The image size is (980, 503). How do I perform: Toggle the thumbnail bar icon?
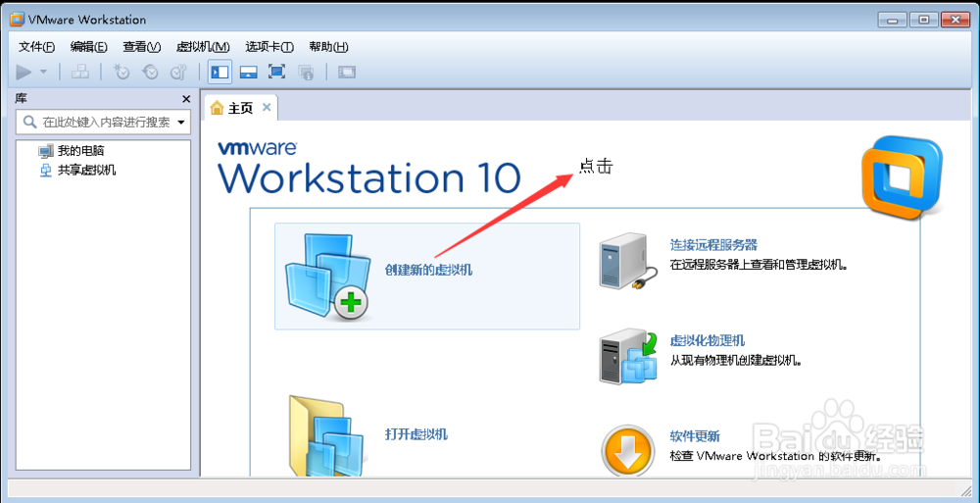click(x=249, y=72)
